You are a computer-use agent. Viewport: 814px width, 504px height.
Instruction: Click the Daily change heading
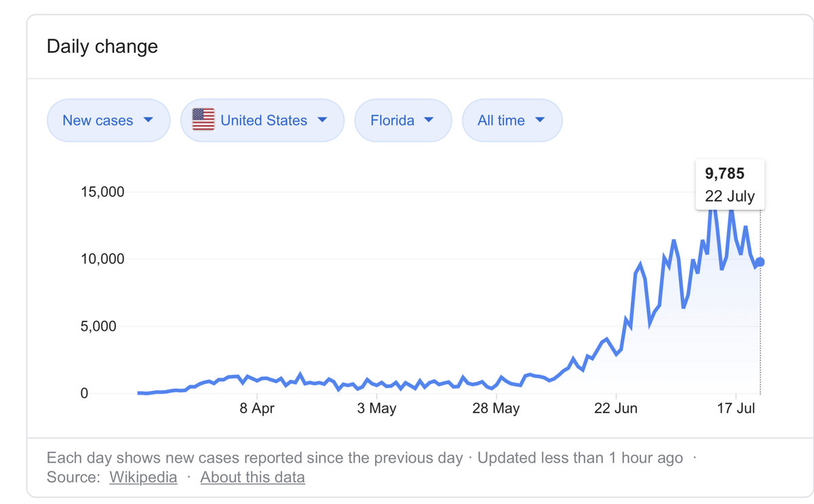[x=102, y=47]
